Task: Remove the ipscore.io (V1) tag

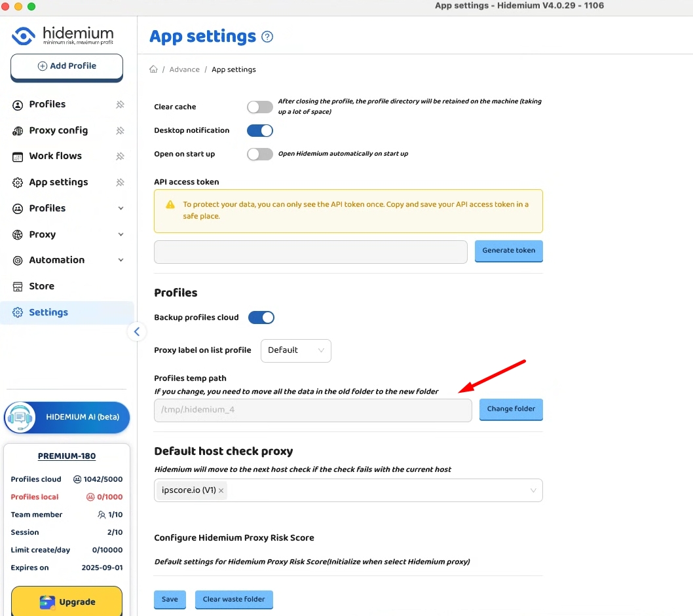Action: click(x=221, y=491)
